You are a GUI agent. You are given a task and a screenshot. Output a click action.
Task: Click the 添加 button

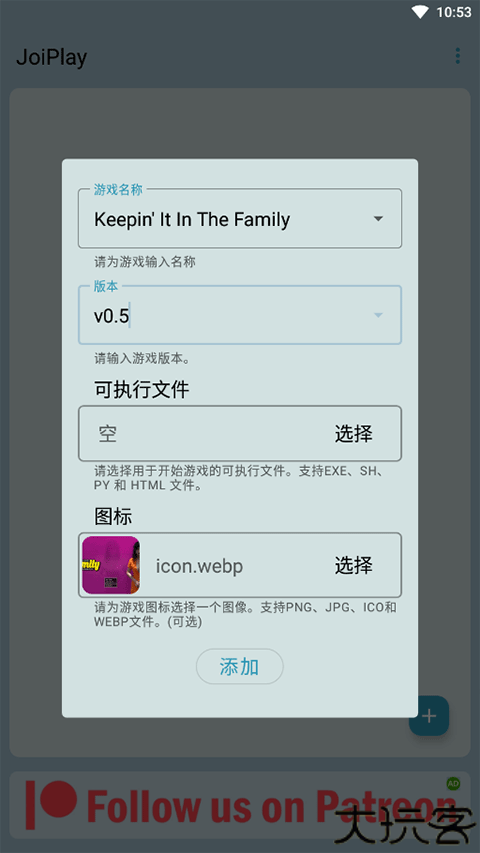click(x=239, y=666)
